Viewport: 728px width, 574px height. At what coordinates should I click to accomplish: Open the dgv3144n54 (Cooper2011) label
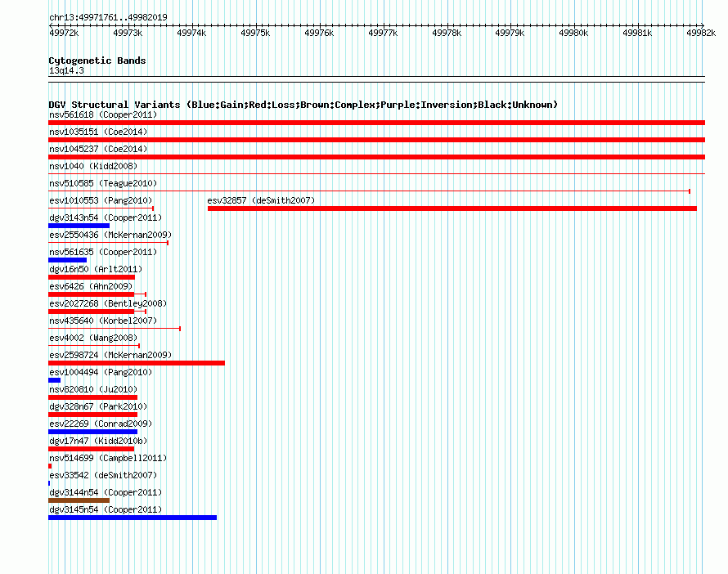pos(106,492)
